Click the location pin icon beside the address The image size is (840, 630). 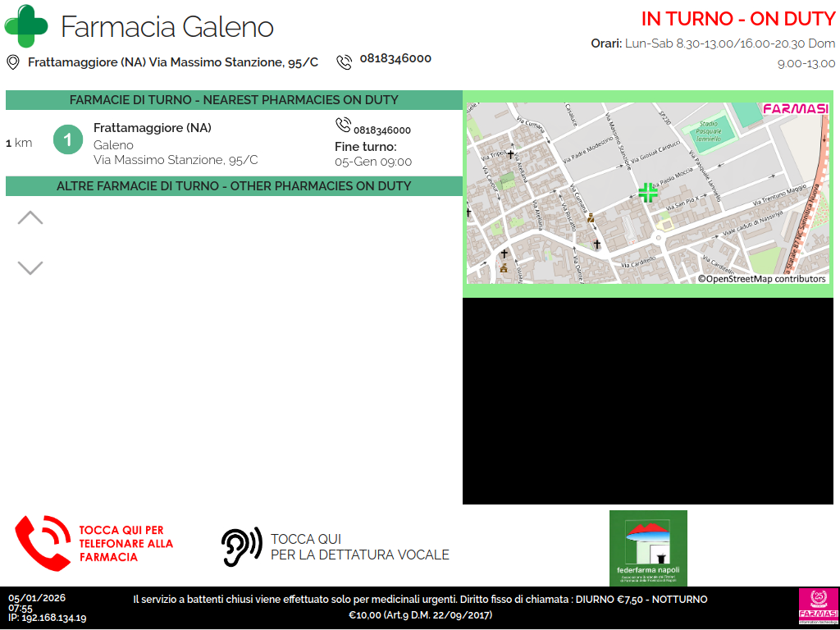[13, 62]
